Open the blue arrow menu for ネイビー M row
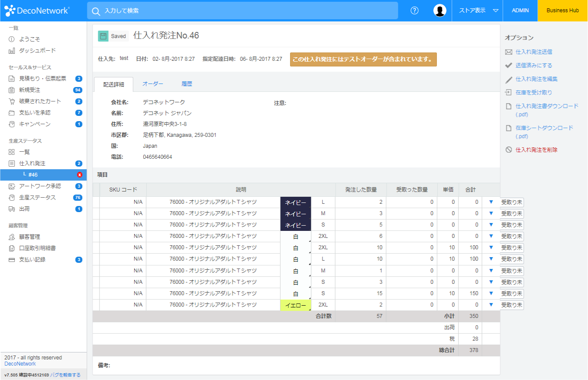 click(x=491, y=213)
